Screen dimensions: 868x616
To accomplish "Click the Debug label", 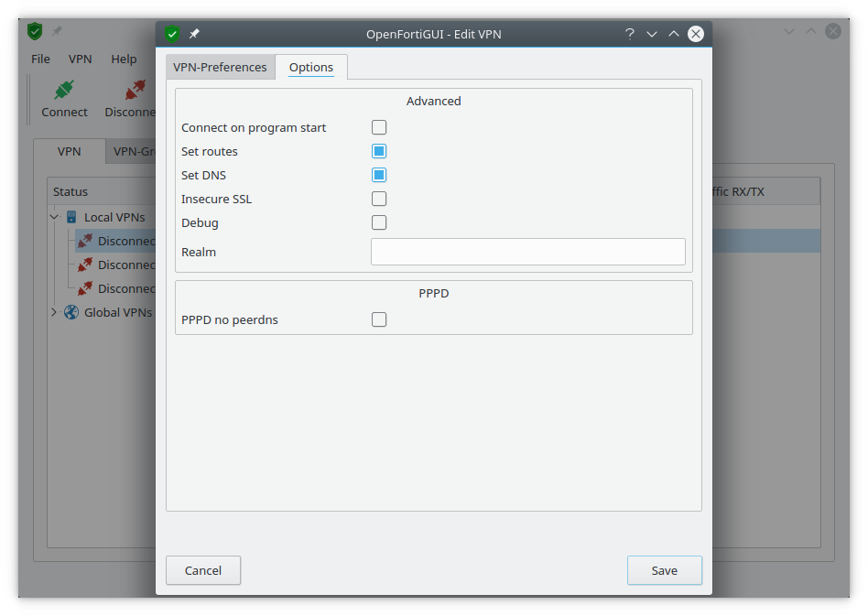I will (x=200, y=222).
